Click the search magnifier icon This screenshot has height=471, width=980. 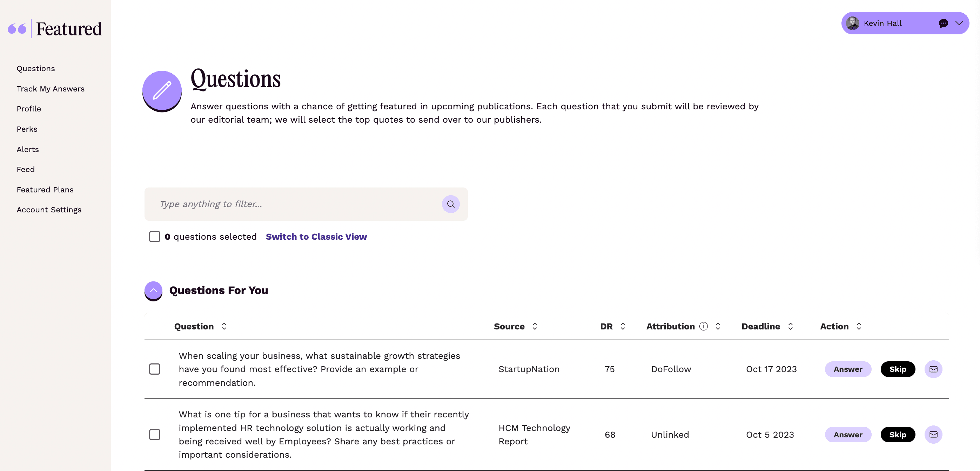point(451,204)
